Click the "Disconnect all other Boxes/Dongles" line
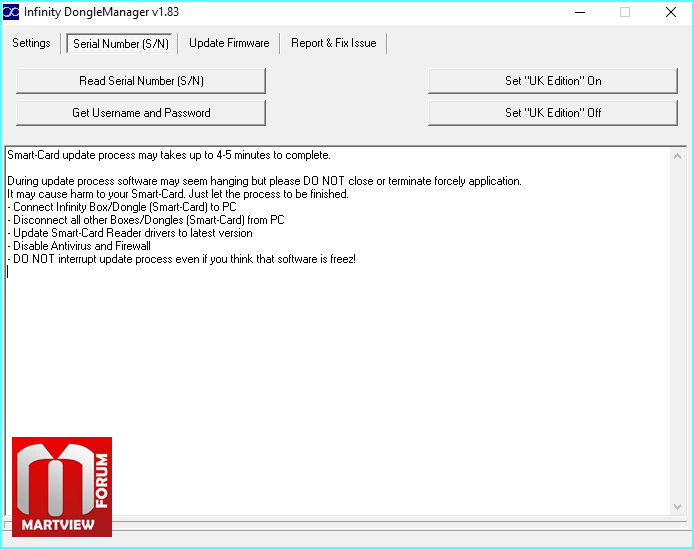Image resolution: width=694 pixels, height=549 pixels. click(x=146, y=220)
